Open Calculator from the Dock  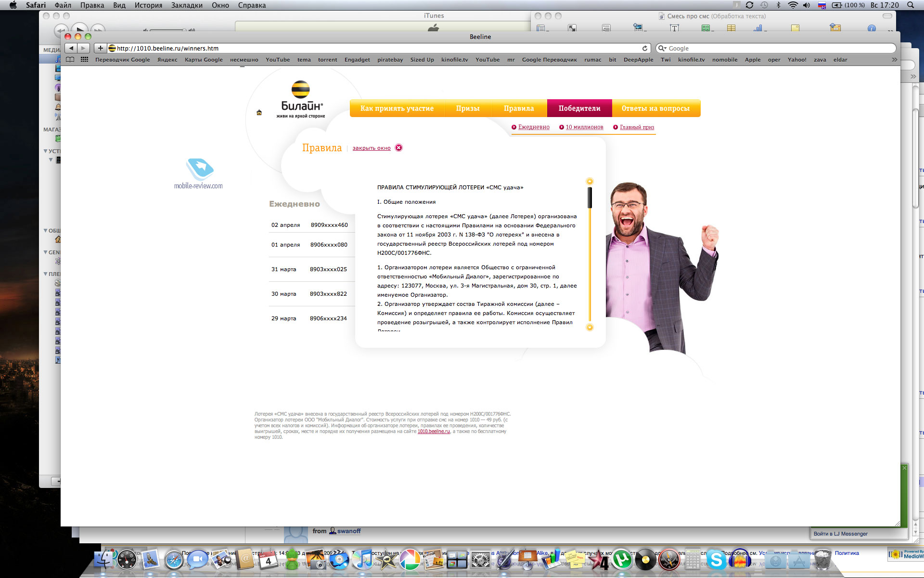tap(693, 560)
